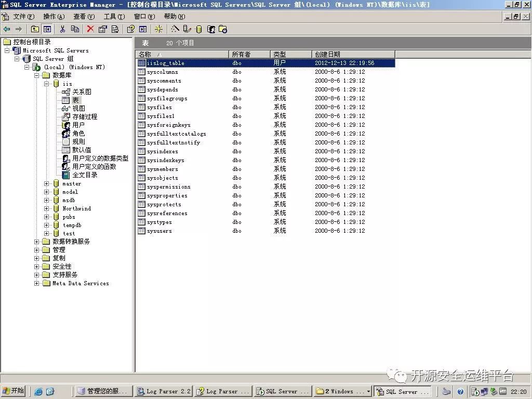Sort by the 类型 column header
Screen dimensions: 532x399
pyautogui.click(x=291, y=54)
